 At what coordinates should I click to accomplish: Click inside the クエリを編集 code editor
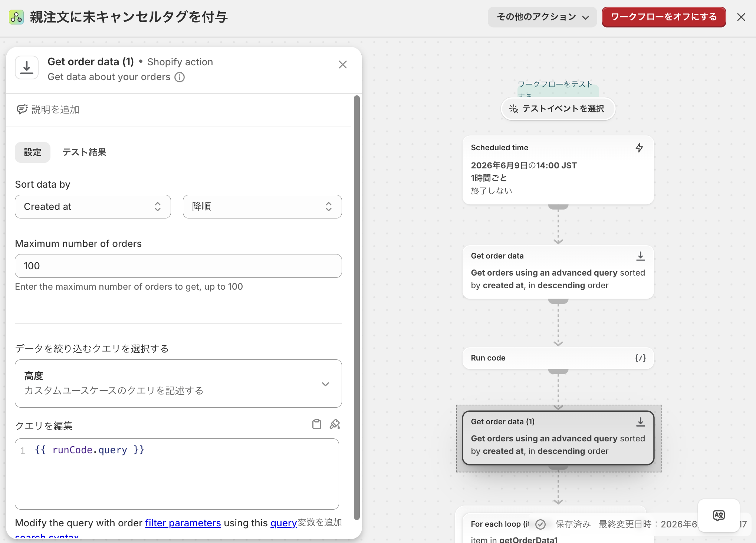(x=177, y=474)
